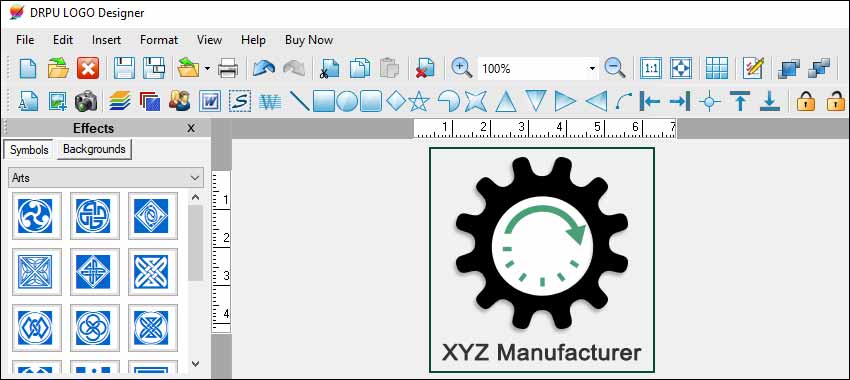Viewport: 850px width, 380px height.
Task: Click the Buy Now menu item
Action: pyautogui.click(x=309, y=40)
